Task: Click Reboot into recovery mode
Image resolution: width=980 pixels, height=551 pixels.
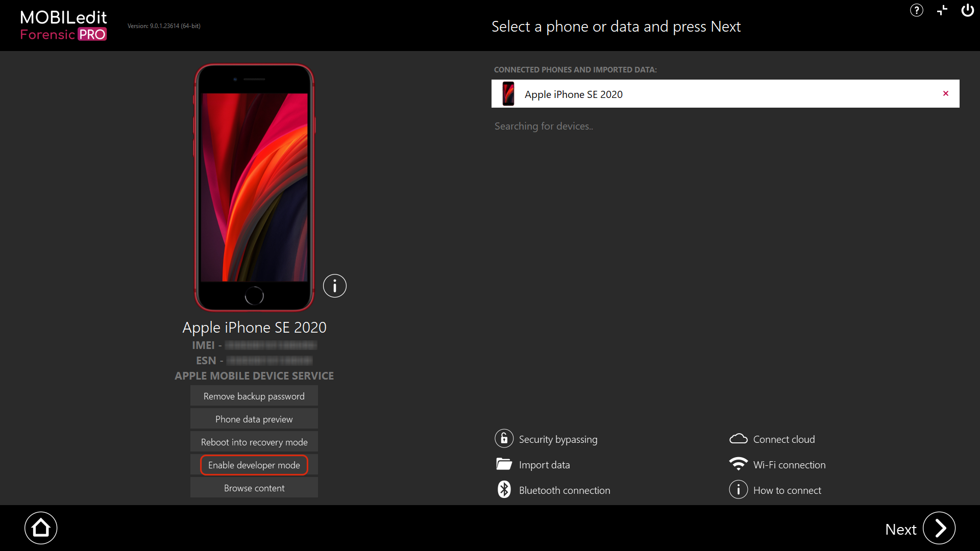Action: [254, 442]
